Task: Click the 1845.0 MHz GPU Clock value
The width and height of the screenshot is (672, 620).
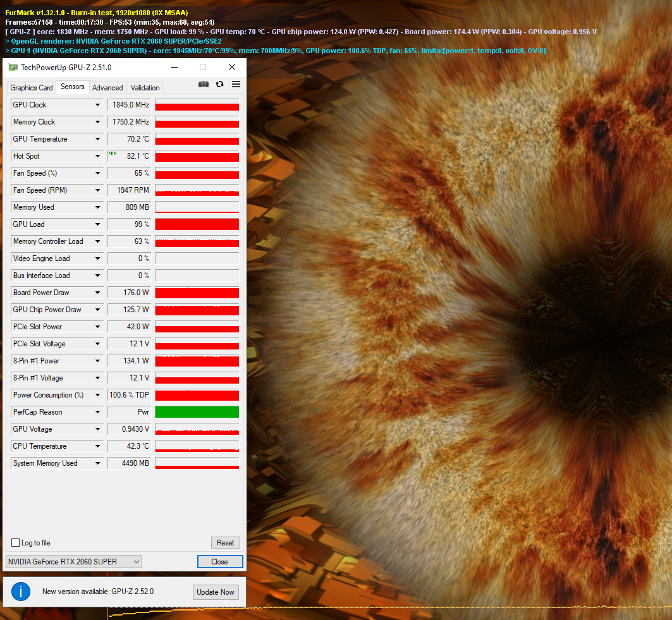Action: pos(130,105)
